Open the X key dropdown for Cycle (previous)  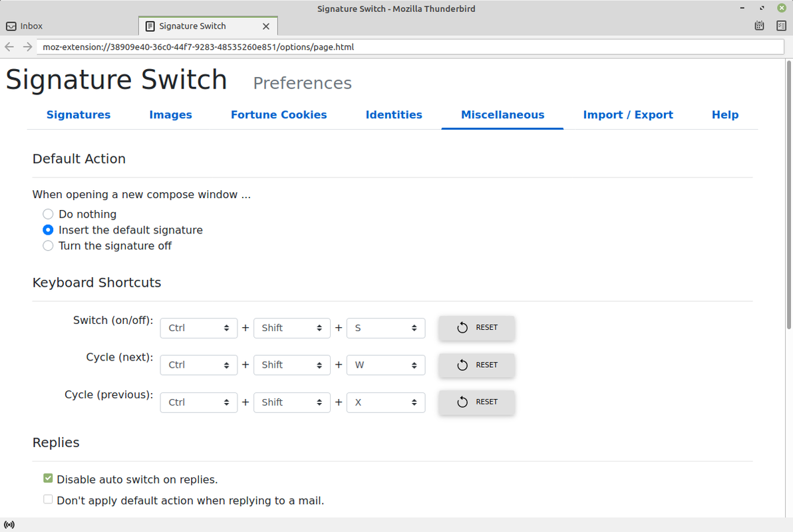386,402
